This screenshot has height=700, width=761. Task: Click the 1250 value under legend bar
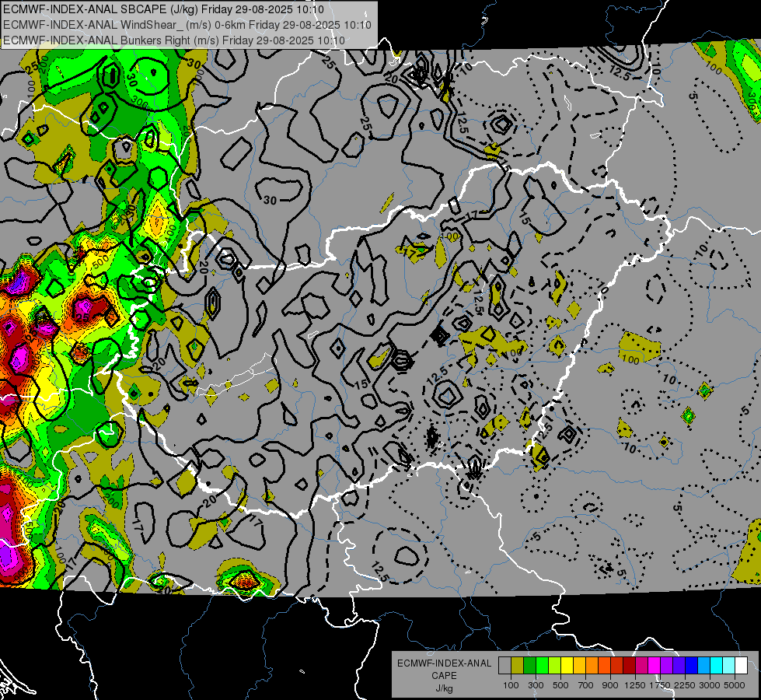pos(635,685)
